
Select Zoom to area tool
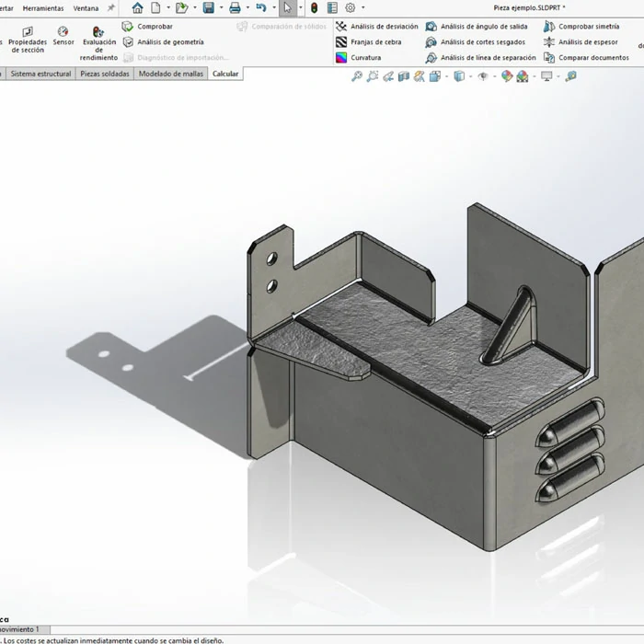tap(373, 76)
